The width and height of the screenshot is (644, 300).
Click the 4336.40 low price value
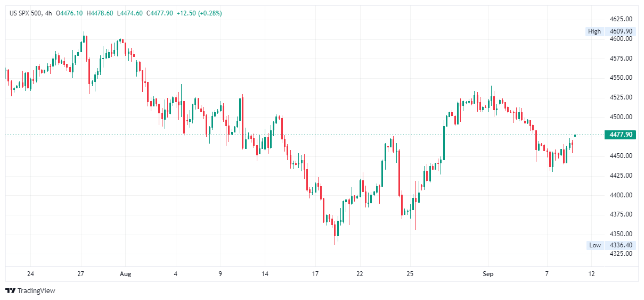[621, 245]
